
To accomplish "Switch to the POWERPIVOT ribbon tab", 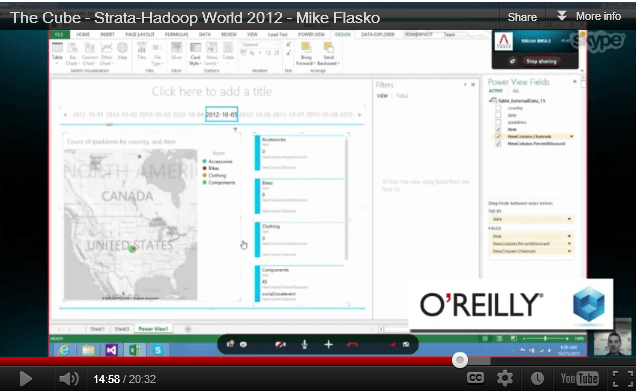I will 419,34.
